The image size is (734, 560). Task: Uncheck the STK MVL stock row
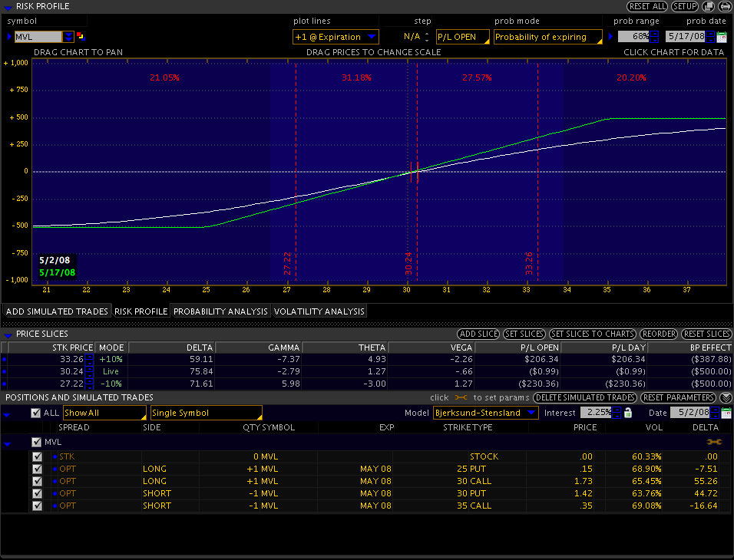click(x=38, y=456)
